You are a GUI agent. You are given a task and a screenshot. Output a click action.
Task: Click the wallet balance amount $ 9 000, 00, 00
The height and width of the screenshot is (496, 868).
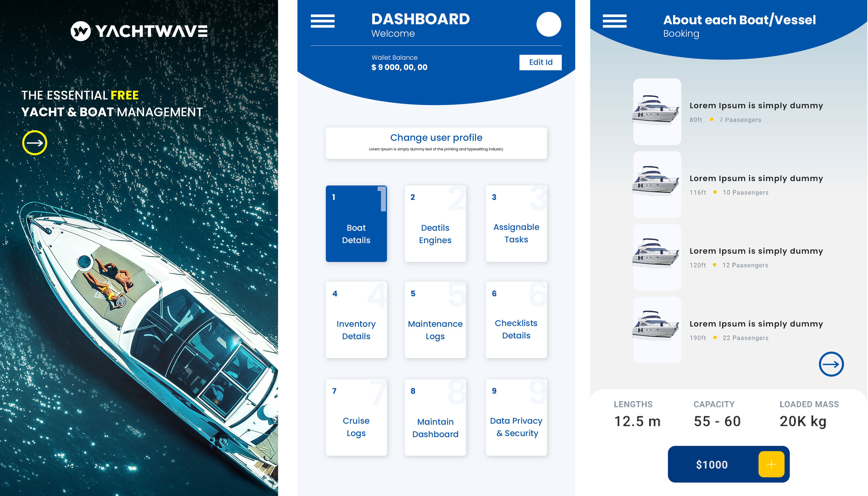[399, 67]
